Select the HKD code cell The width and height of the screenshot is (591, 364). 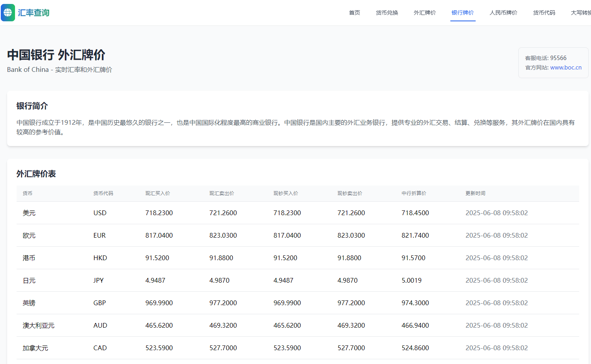click(x=100, y=258)
